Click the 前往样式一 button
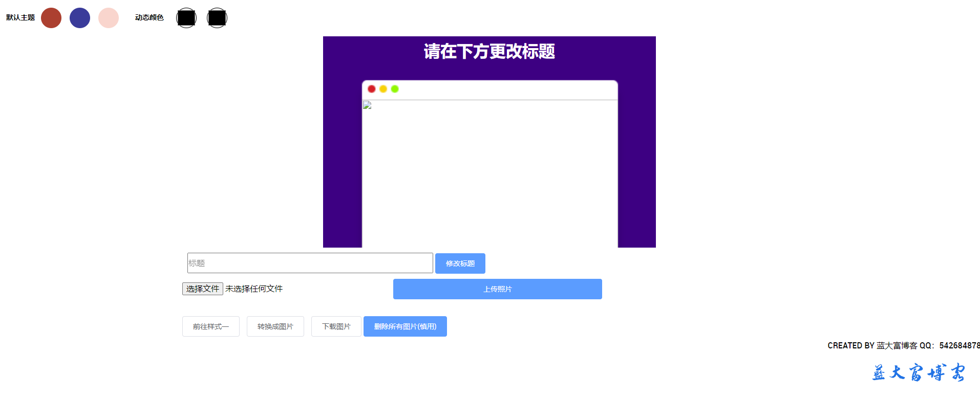 coord(211,326)
